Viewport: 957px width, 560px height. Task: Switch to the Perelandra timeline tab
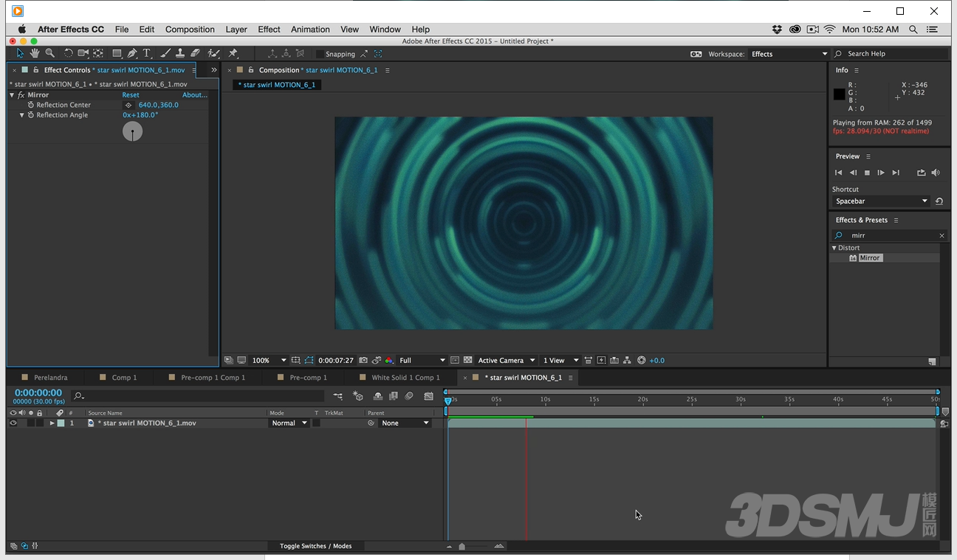click(x=50, y=377)
